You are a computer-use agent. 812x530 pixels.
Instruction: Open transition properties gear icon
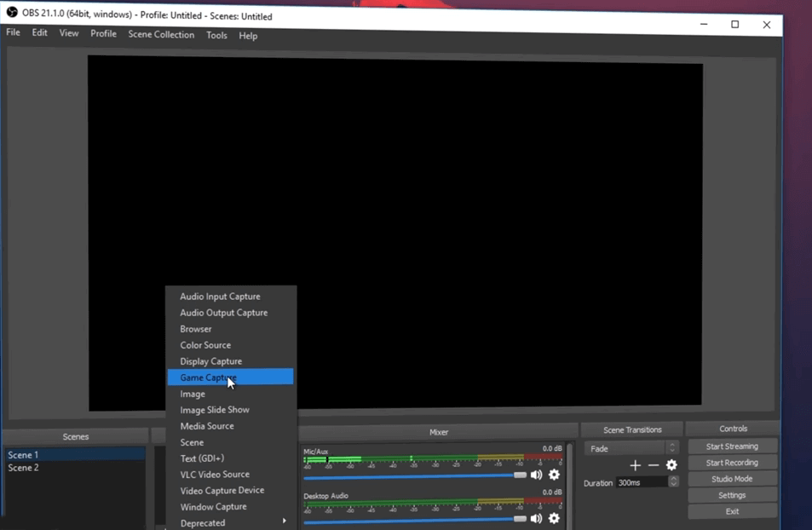coord(671,465)
